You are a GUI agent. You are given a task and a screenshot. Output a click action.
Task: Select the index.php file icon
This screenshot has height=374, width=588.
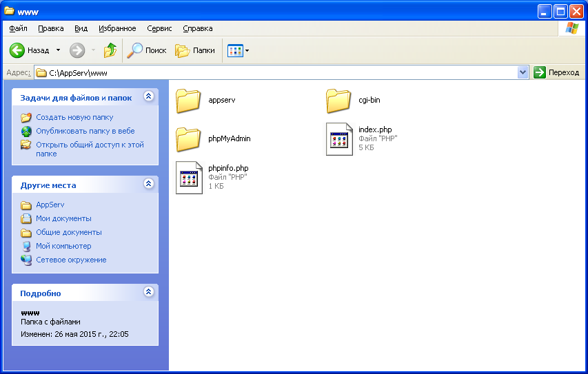(x=339, y=139)
